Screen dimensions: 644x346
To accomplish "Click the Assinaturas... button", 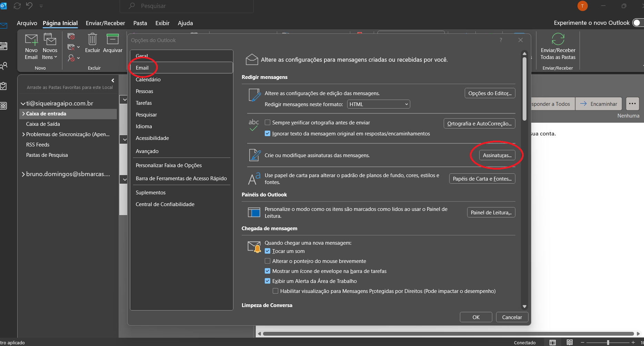I will tap(497, 155).
